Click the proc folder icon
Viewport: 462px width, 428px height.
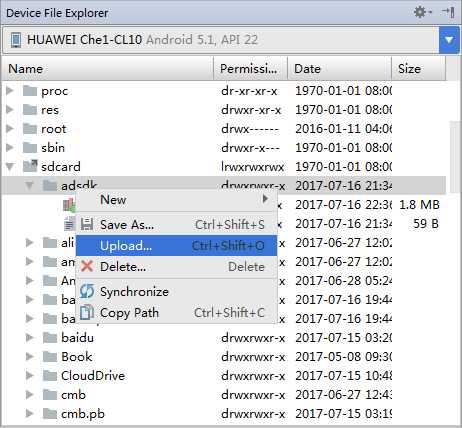[x=30, y=90]
